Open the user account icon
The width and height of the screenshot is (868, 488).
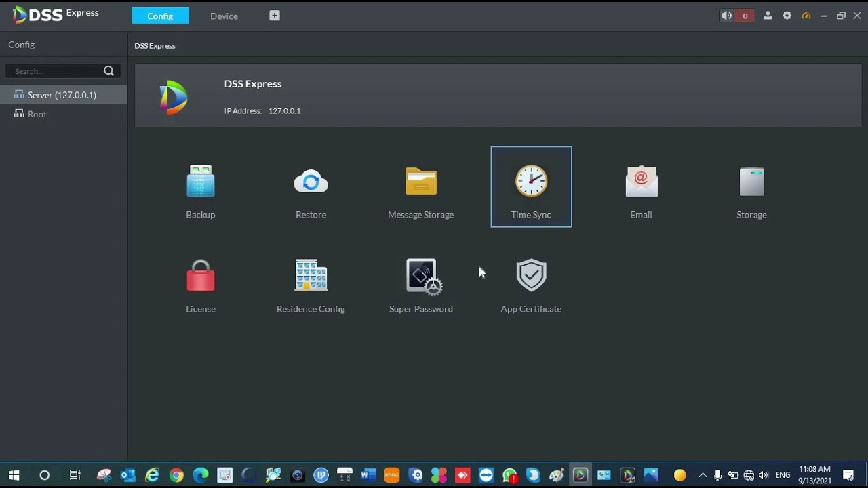[768, 16]
